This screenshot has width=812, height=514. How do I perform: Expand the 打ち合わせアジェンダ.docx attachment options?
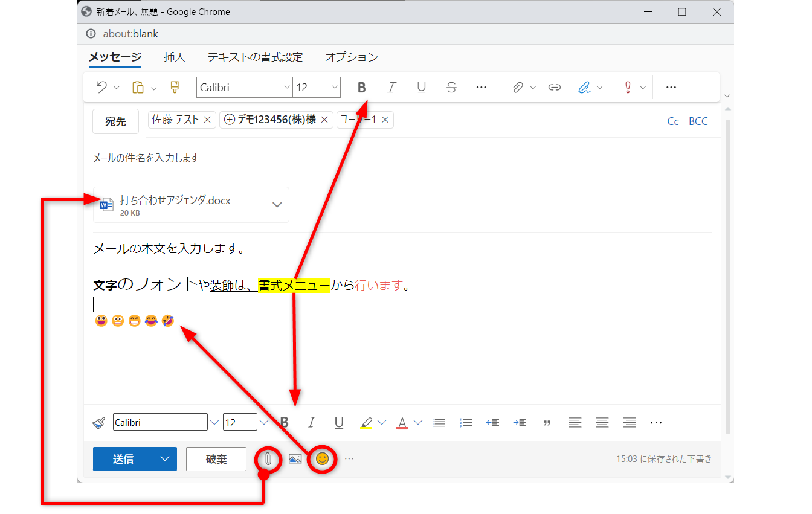click(277, 204)
